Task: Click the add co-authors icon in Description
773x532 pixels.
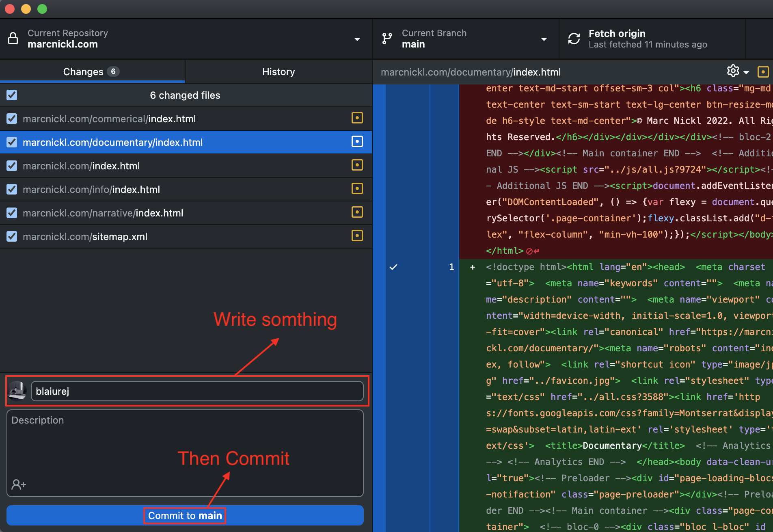Action: 19,484
